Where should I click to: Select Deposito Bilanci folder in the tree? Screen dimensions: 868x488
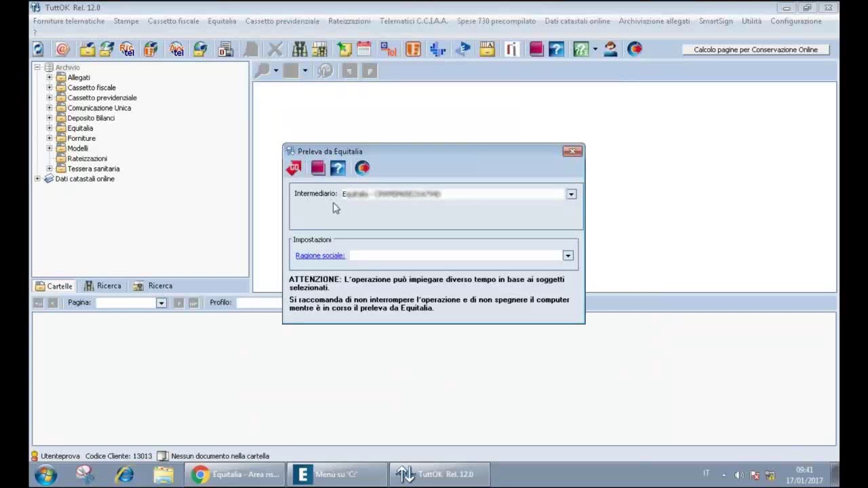[91, 118]
